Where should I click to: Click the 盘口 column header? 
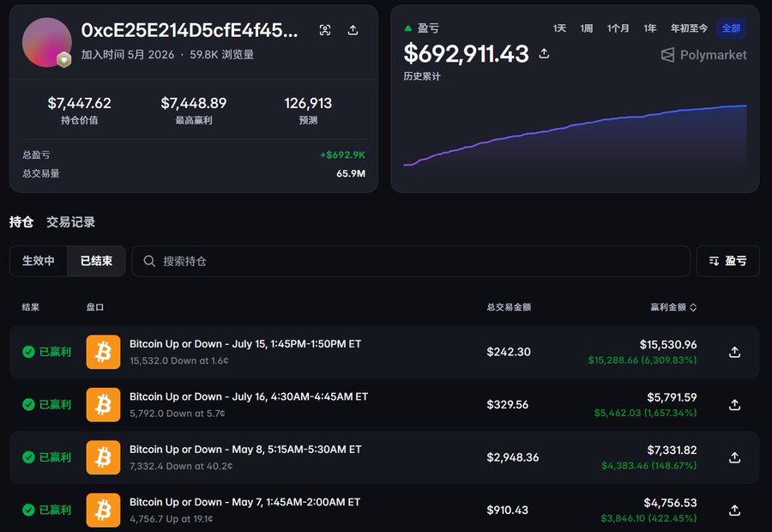[95, 307]
